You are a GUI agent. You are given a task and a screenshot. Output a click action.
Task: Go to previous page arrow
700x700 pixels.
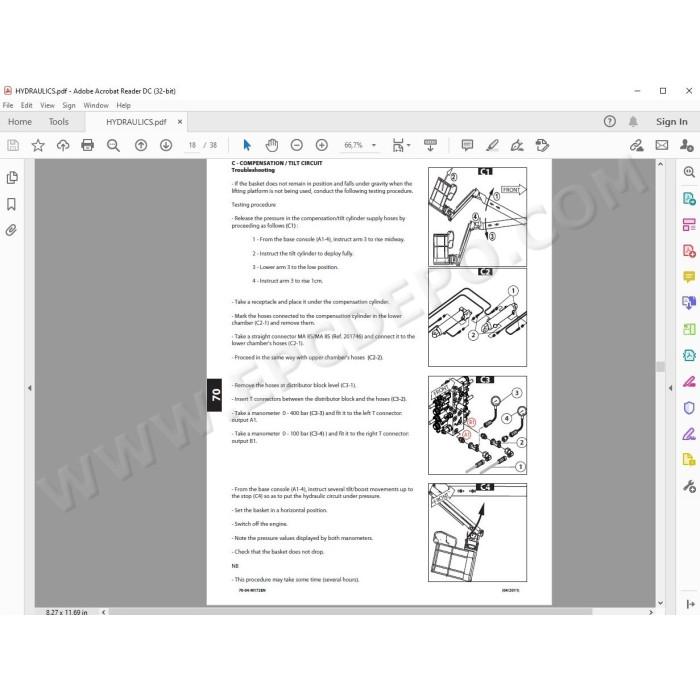pos(141,145)
